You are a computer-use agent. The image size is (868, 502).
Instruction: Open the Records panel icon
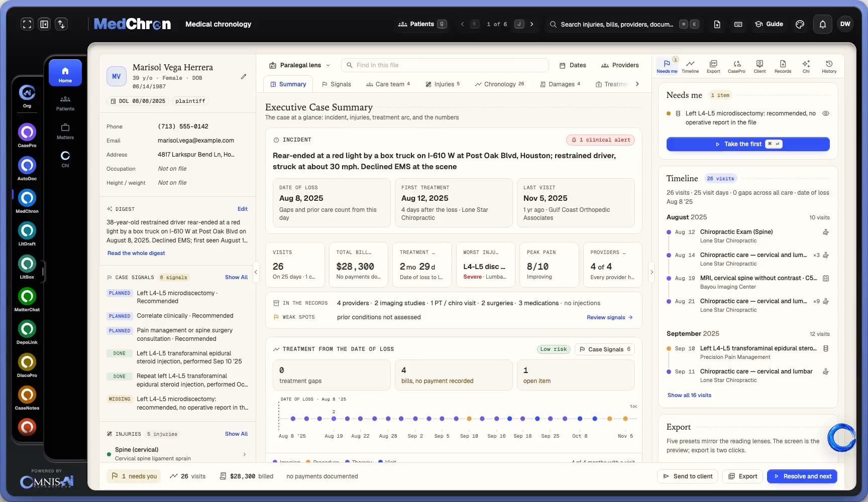[x=783, y=66]
